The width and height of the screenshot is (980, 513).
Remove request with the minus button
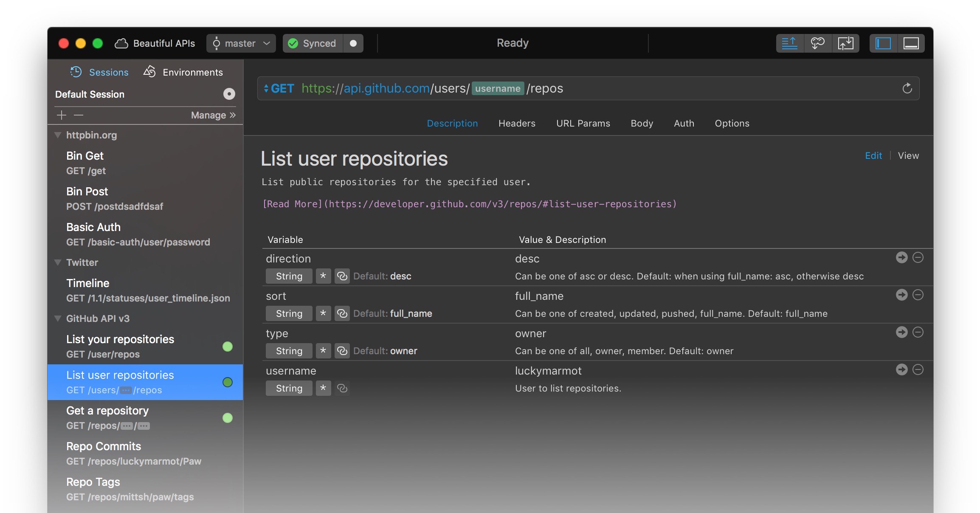tap(79, 115)
